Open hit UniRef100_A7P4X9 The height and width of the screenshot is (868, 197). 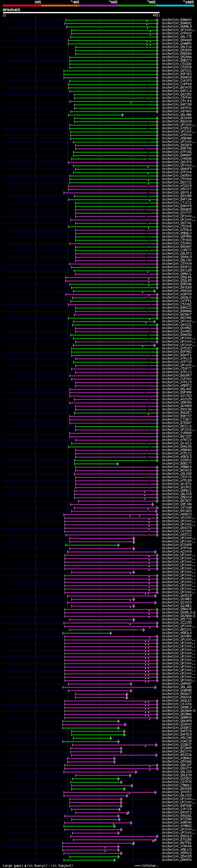[x=177, y=33]
